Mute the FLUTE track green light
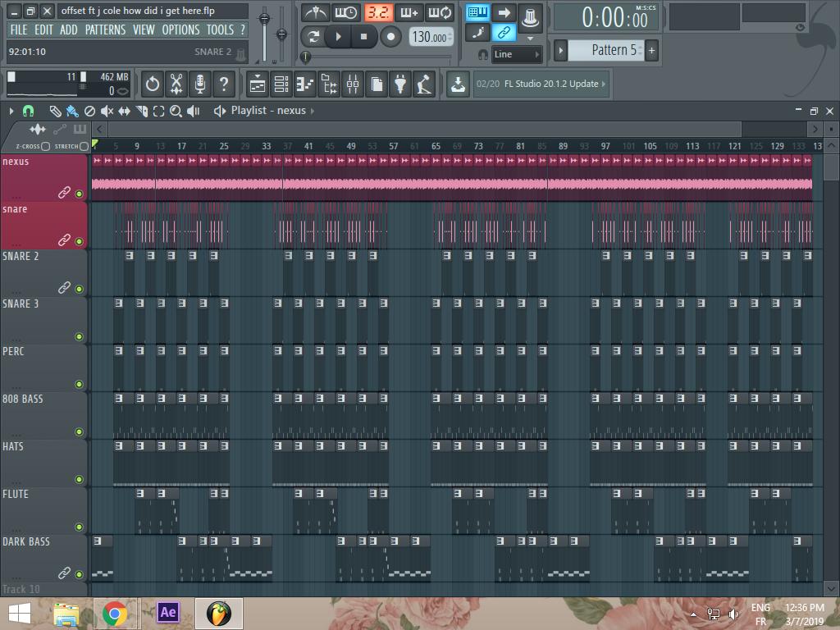Image resolution: width=840 pixels, height=630 pixels. coord(80,527)
